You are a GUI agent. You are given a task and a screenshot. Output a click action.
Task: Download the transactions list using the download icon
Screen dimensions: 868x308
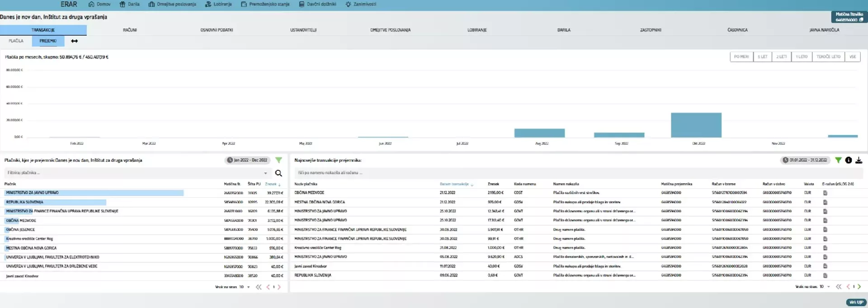[859, 160]
